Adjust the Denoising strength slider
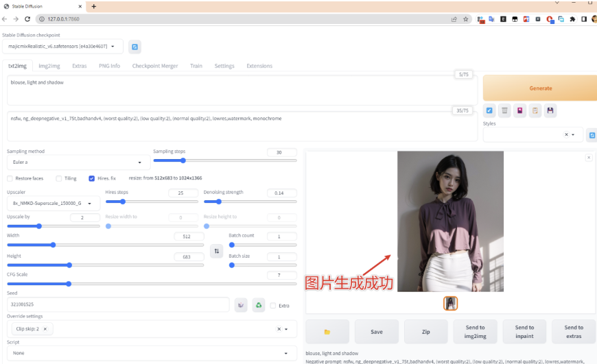The height and width of the screenshot is (364, 597). click(250, 202)
